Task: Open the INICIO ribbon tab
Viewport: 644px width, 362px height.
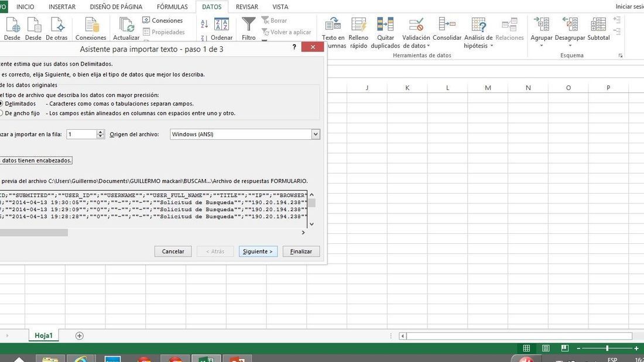Action: pyautogui.click(x=25, y=7)
